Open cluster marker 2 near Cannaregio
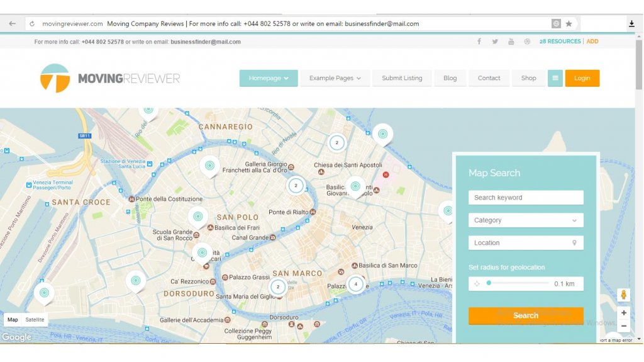 [x=337, y=143]
